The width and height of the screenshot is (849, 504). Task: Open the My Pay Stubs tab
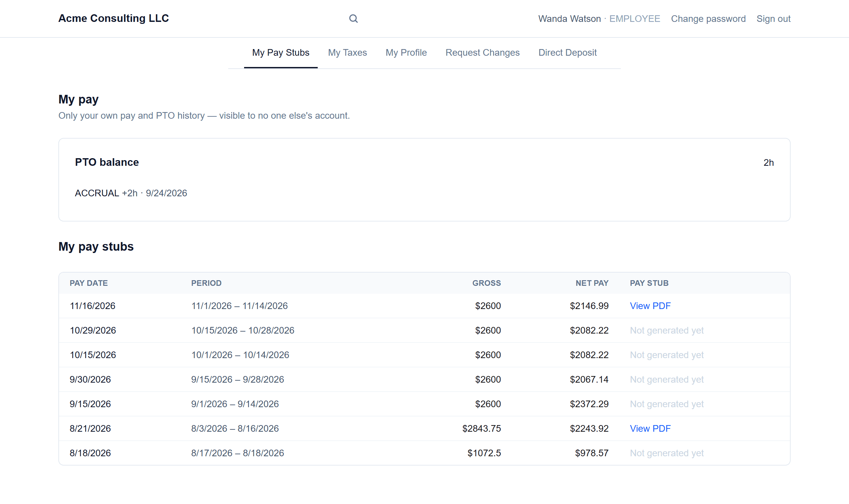pyautogui.click(x=281, y=53)
